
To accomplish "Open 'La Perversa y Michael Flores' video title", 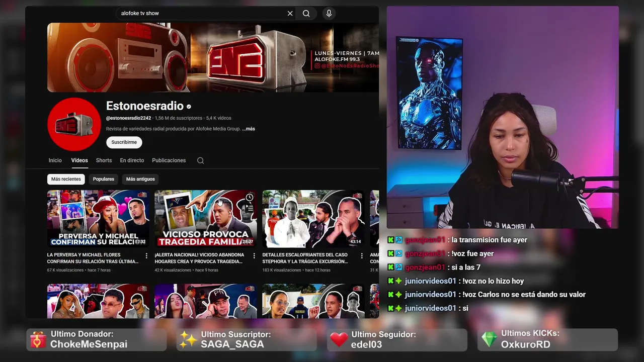I will coord(93,258).
